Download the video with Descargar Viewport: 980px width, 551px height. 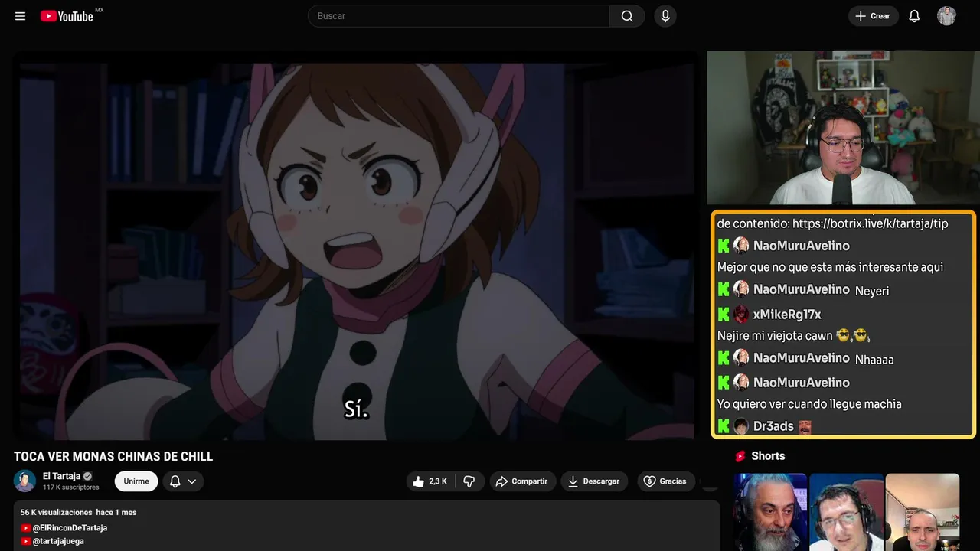pos(594,481)
